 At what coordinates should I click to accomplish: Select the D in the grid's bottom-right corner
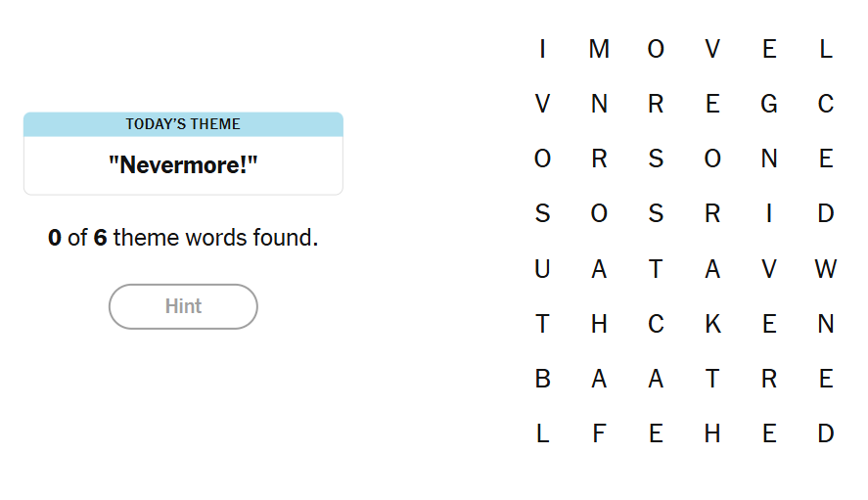[825, 433]
